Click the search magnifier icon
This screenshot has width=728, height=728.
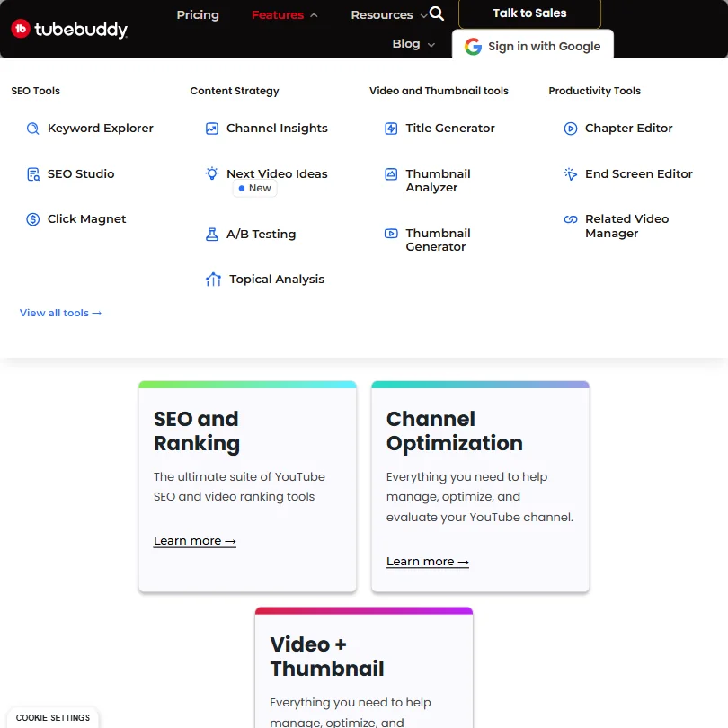point(437,13)
